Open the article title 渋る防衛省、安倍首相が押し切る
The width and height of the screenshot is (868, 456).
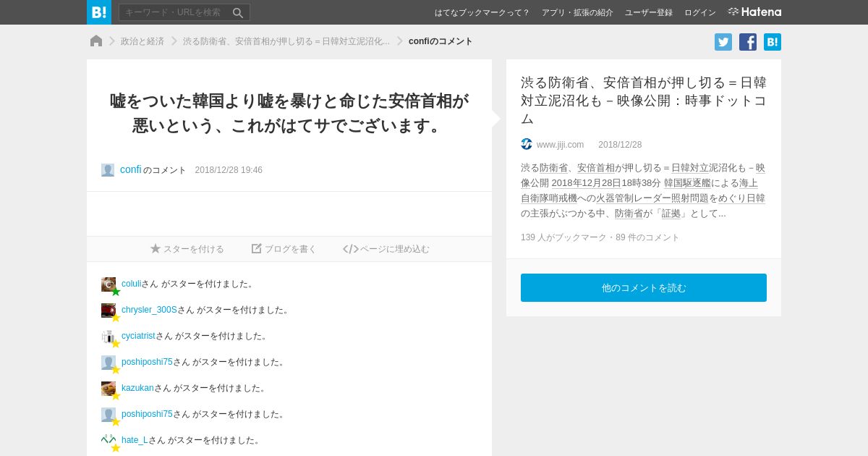[644, 100]
